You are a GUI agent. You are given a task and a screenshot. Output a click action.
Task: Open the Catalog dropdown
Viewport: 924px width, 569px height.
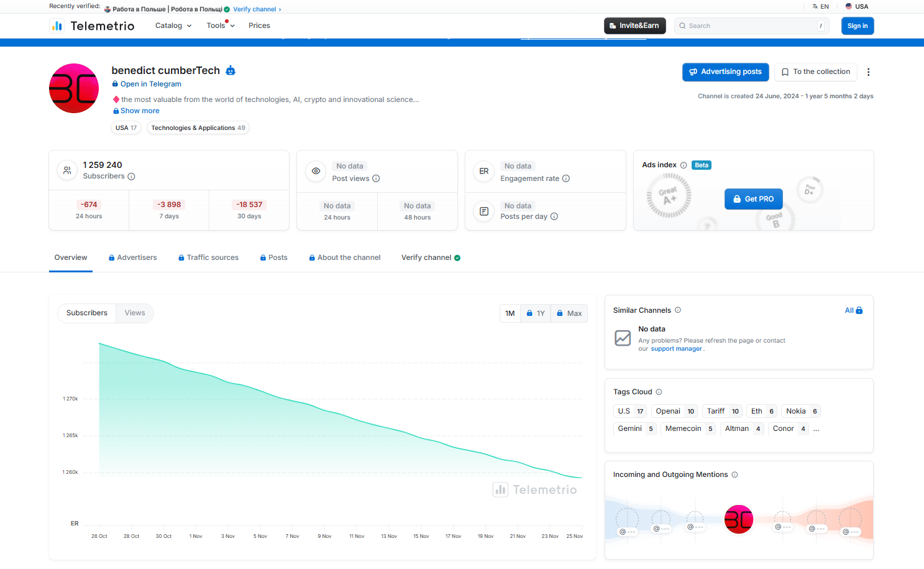point(173,25)
